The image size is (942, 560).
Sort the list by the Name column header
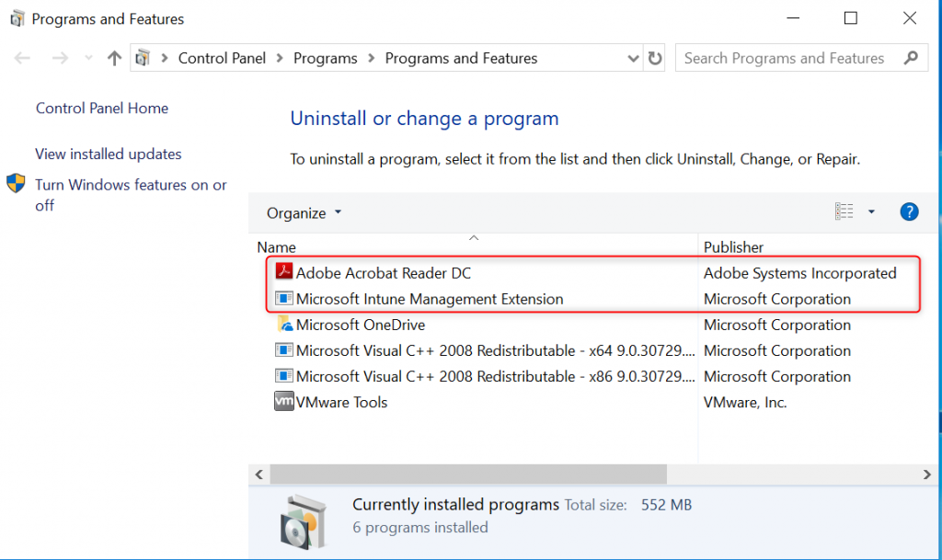[x=276, y=246]
